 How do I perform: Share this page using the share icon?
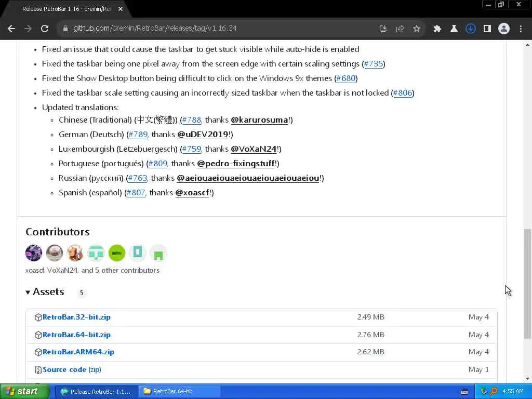400,29
